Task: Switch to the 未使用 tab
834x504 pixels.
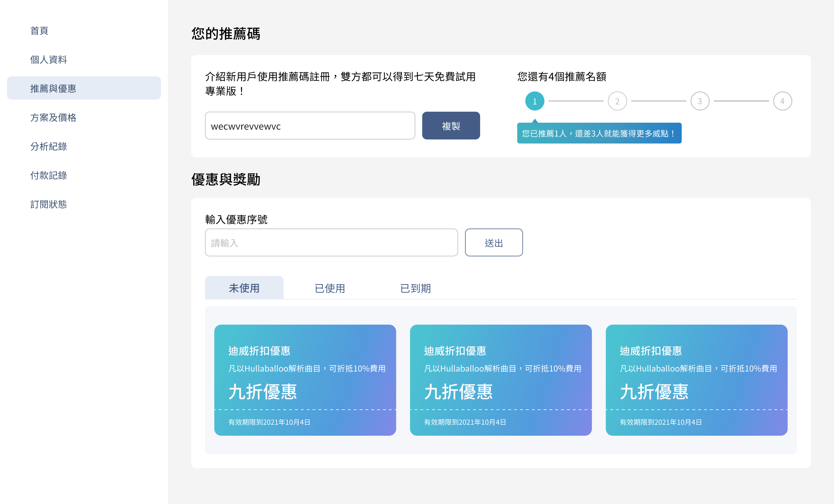Action: [x=244, y=288]
